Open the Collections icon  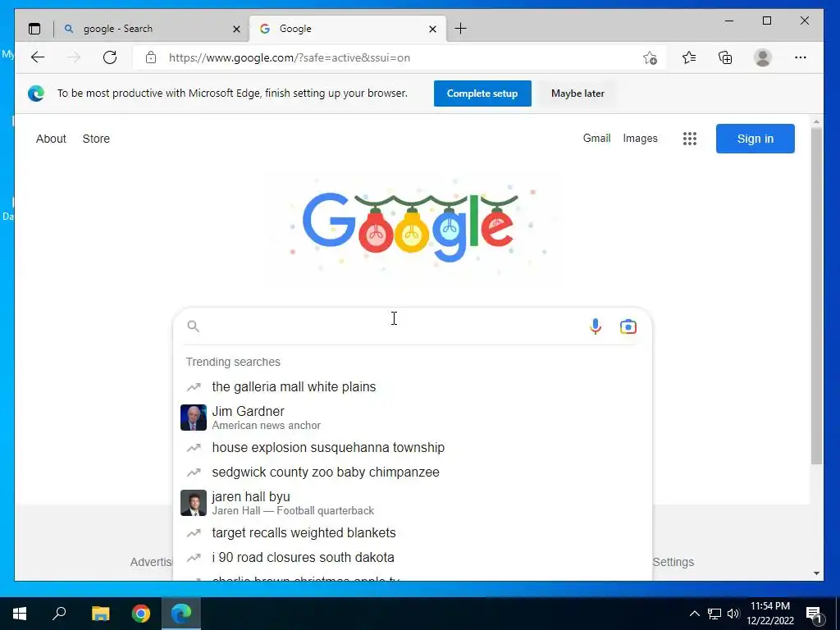pos(725,57)
